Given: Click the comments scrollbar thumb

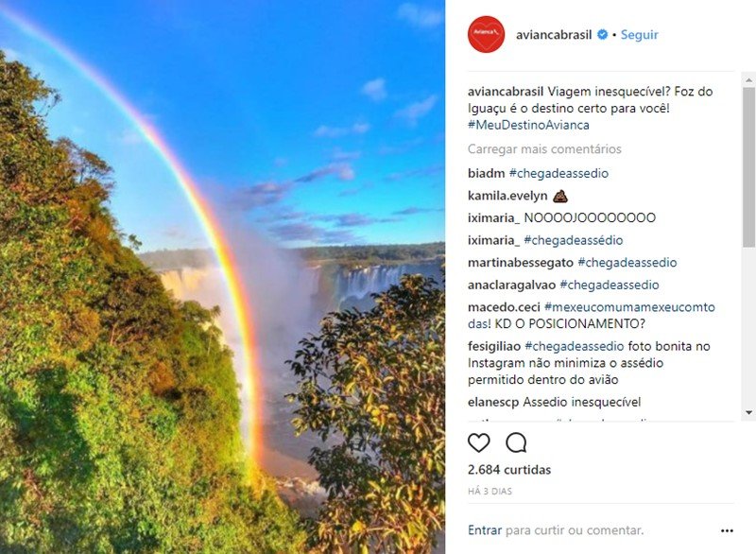Looking at the screenshot, I should (x=748, y=166).
